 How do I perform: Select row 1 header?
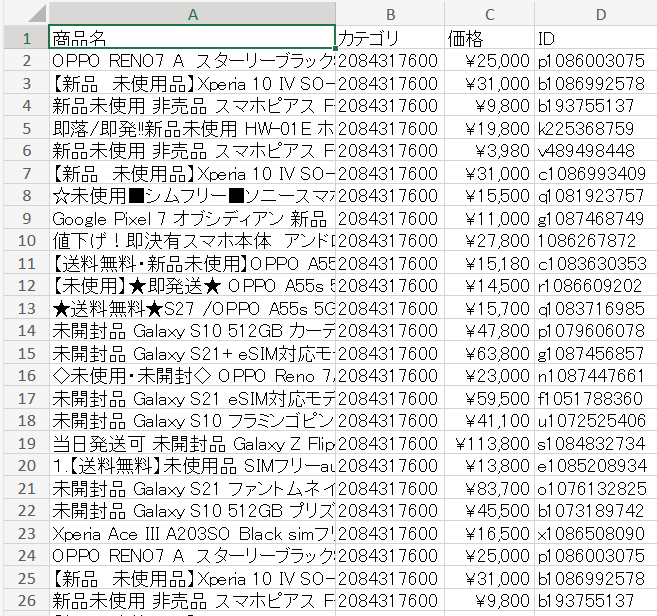coord(26,38)
